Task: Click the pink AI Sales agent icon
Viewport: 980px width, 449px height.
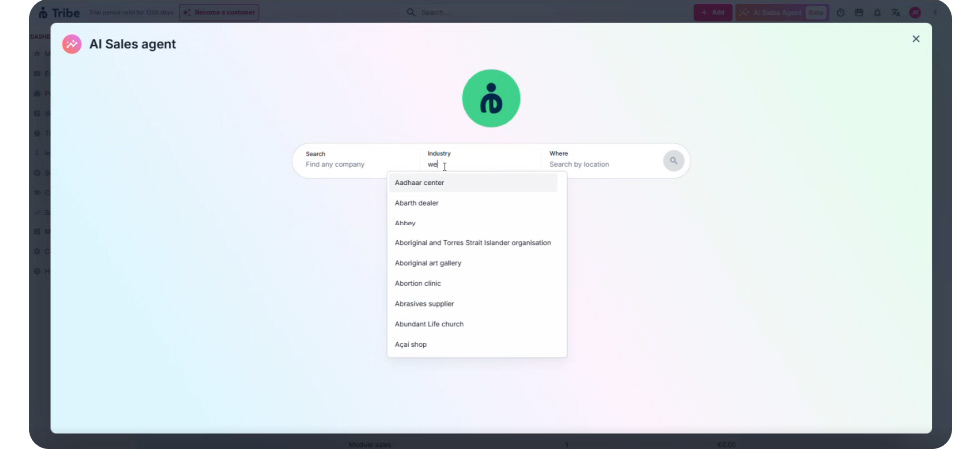Action: [72, 44]
